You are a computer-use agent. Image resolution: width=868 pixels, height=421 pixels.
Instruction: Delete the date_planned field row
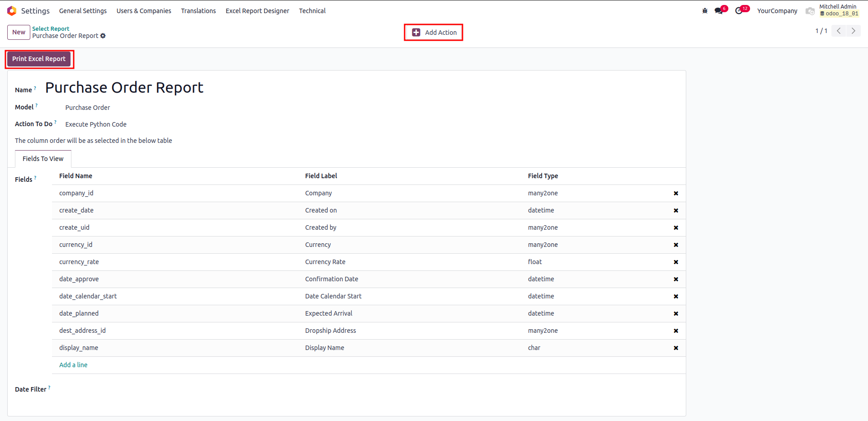pos(676,314)
